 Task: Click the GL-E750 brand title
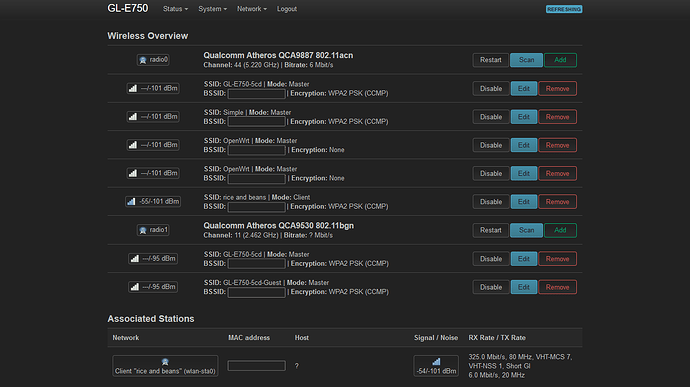[128, 8]
